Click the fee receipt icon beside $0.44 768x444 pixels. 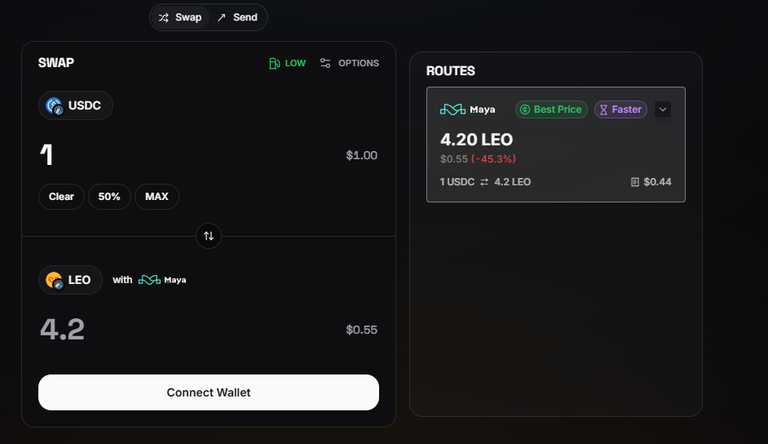(635, 182)
